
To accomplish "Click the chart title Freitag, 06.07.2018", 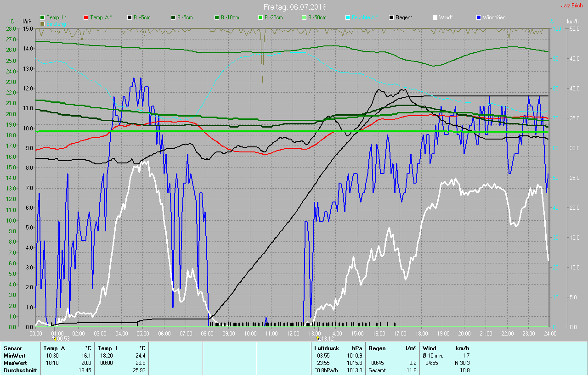I will point(294,7).
